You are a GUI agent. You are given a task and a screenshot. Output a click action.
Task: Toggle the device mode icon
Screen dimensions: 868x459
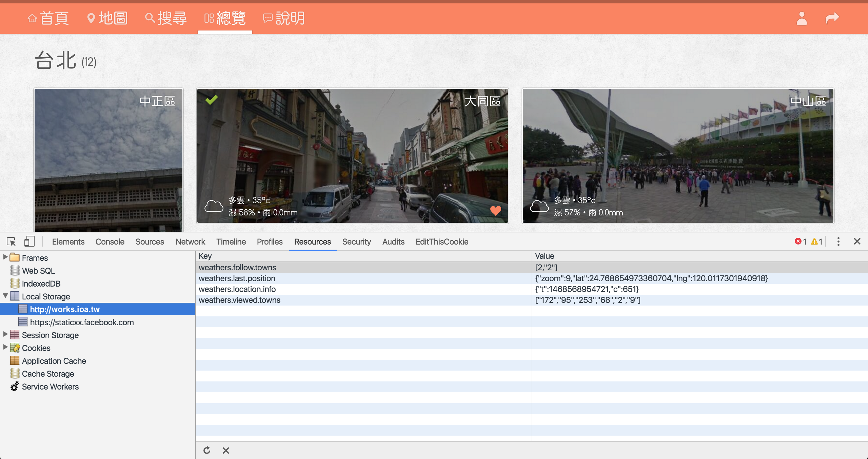pyautogui.click(x=29, y=242)
